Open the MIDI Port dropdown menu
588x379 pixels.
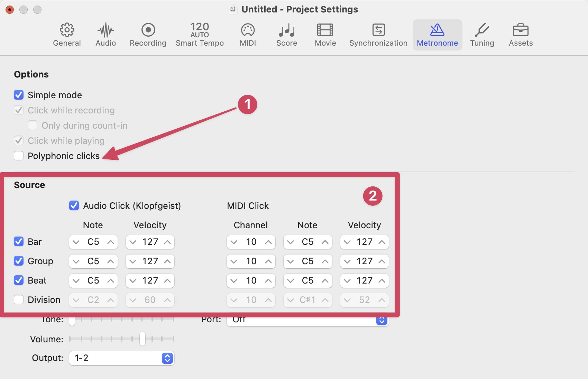307,321
